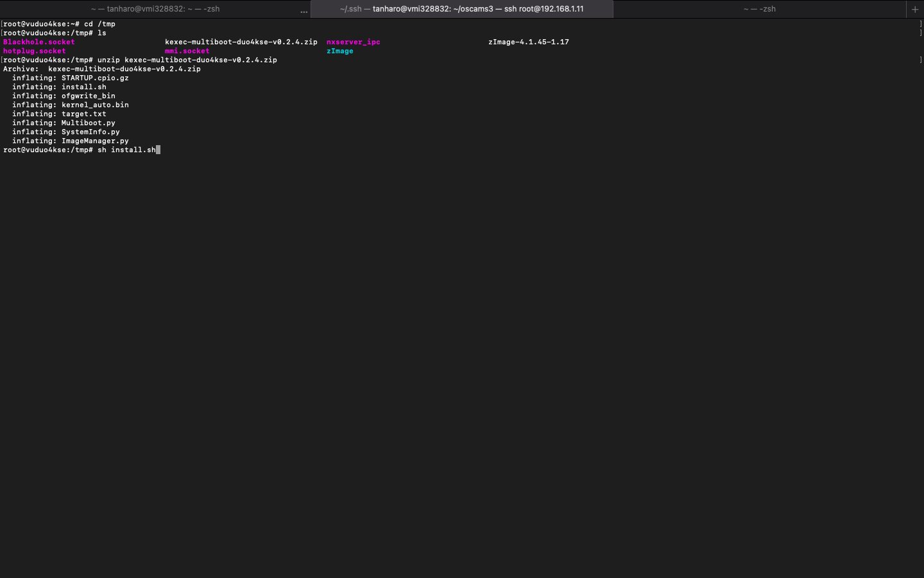Click the cyan zImage entry
Viewport: 924px width, 578px height.
click(x=339, y=51)
